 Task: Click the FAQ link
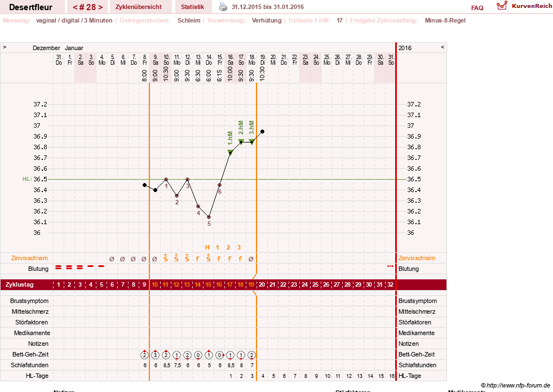(477, 8)
